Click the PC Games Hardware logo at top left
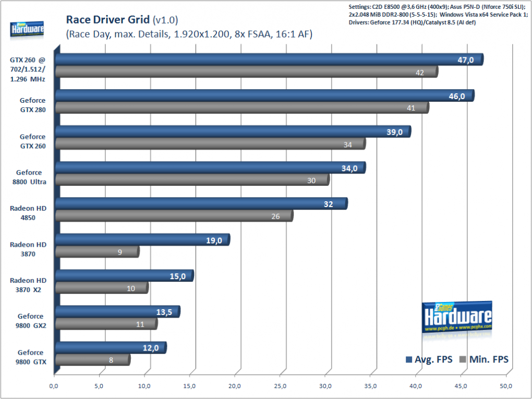Viewport: 532px width, 399px height. coord(27,30)
